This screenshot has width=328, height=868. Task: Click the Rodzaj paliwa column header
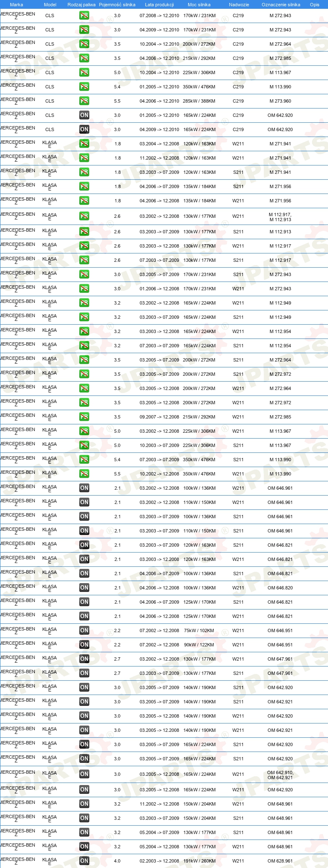(x=81, y=5)
